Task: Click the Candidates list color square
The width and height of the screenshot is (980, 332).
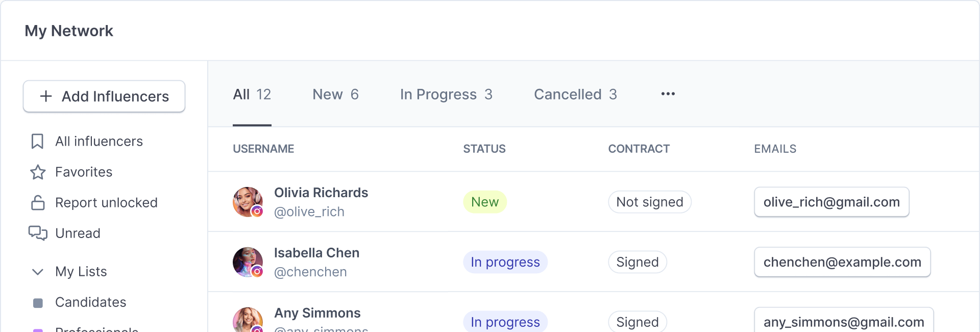Action: [38, 303]
